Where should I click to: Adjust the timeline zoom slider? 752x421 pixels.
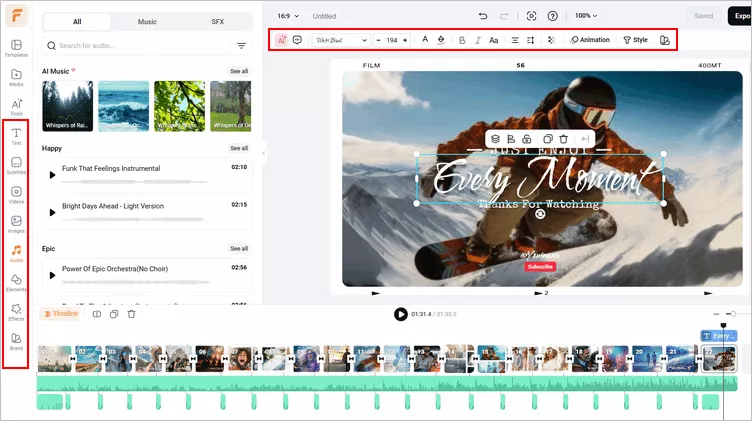[733, 314]
